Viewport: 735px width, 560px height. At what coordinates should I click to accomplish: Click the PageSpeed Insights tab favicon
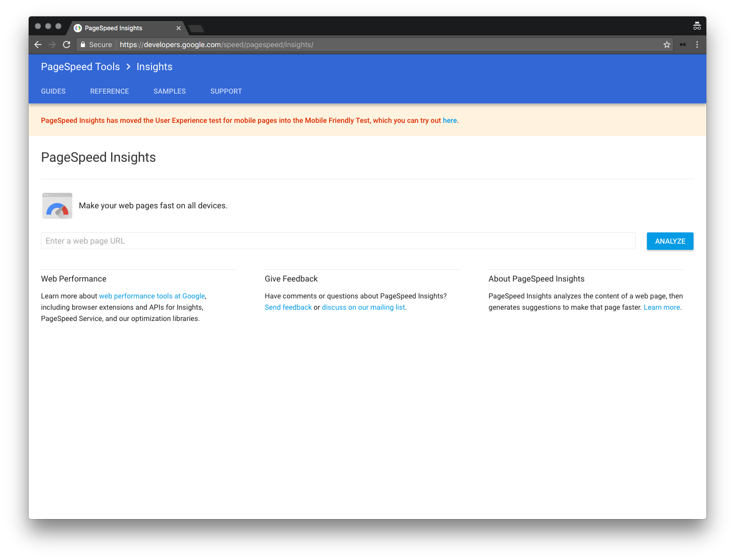(x=78, y=28)
